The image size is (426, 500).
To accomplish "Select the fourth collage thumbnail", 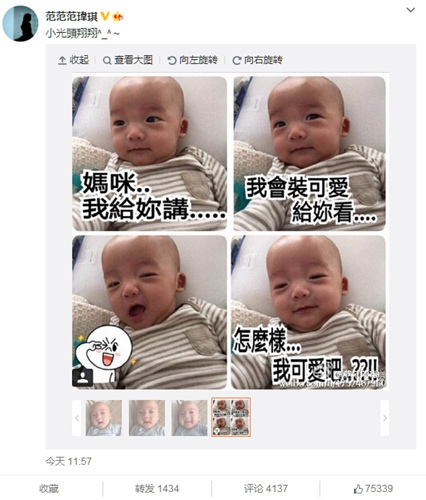I will point(231,417).
